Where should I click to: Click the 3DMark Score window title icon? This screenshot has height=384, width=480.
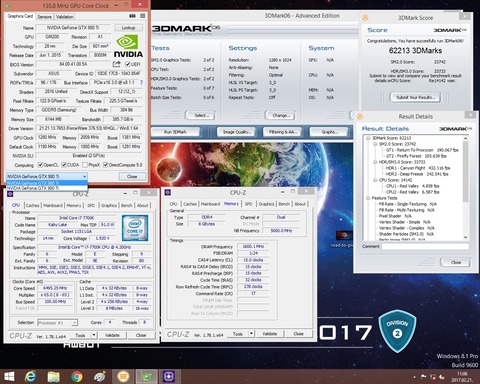[365, 18]
